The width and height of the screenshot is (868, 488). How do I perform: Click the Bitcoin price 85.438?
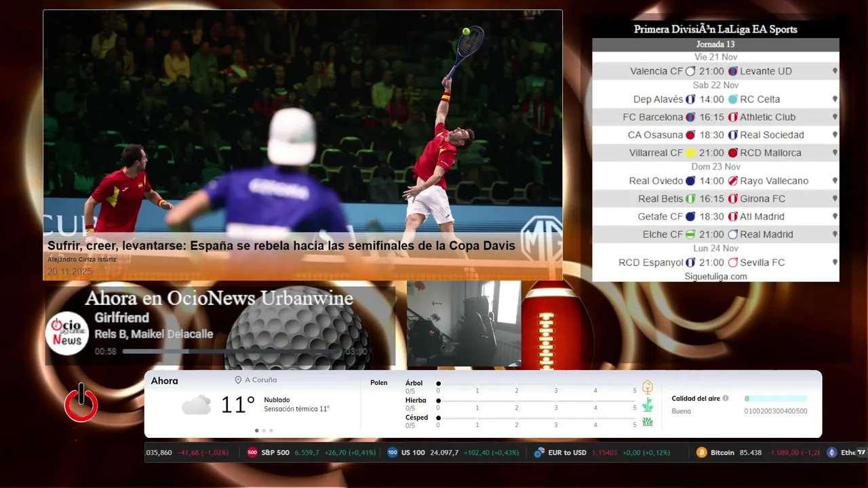coord(749,453)
